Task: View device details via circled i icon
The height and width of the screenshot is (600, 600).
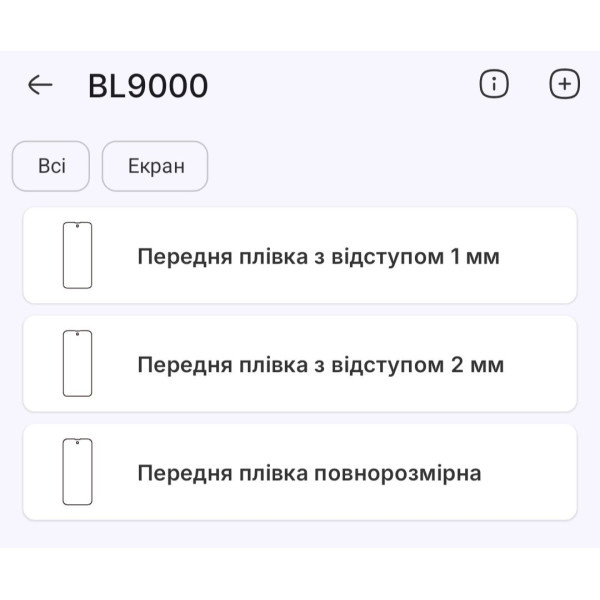Action: 494,85
